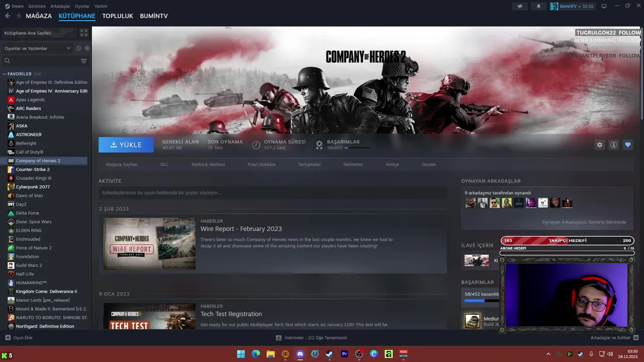The height and width of the screenshot is (362, 644).
Task: Open the Atölye workshop link
Action: [x=392, y=164]
